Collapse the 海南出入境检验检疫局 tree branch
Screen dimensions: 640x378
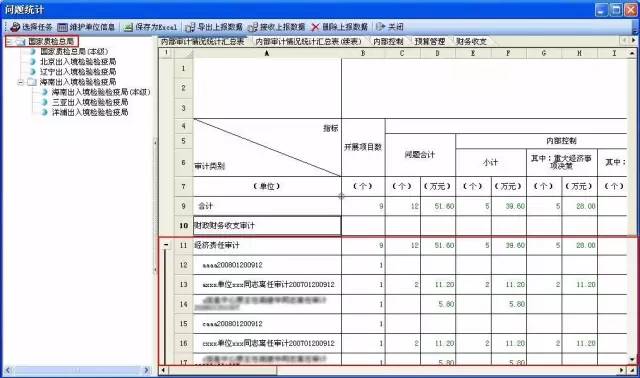20,82
